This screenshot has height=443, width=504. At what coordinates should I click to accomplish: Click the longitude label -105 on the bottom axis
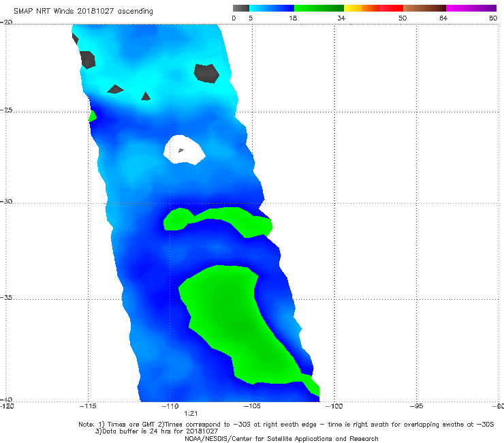point(252,406)
